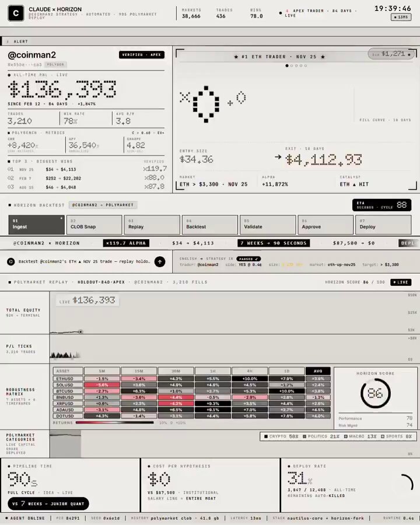Select the fifth carousel dot
Screen dimensions: 420x525
coord(306,65)
